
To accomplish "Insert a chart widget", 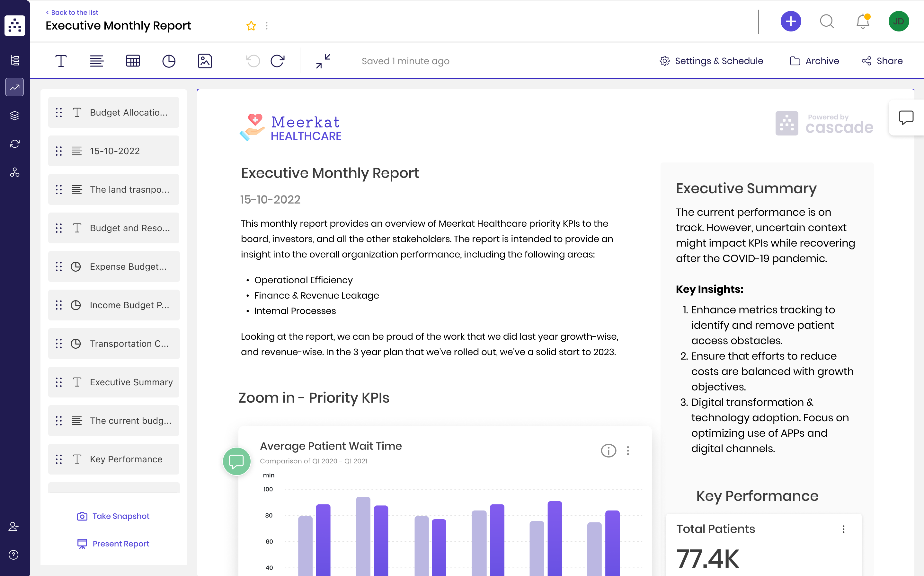I will point(169,61).
